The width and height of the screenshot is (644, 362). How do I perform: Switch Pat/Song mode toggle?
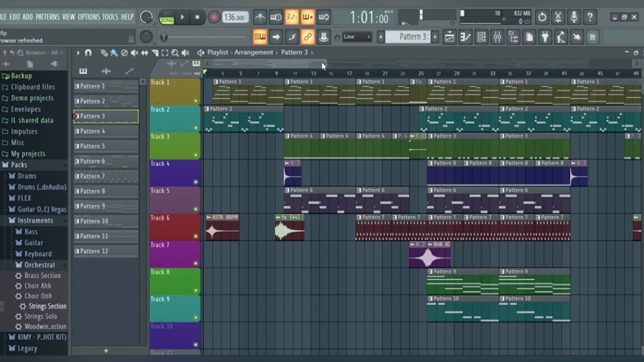(167, 18)
